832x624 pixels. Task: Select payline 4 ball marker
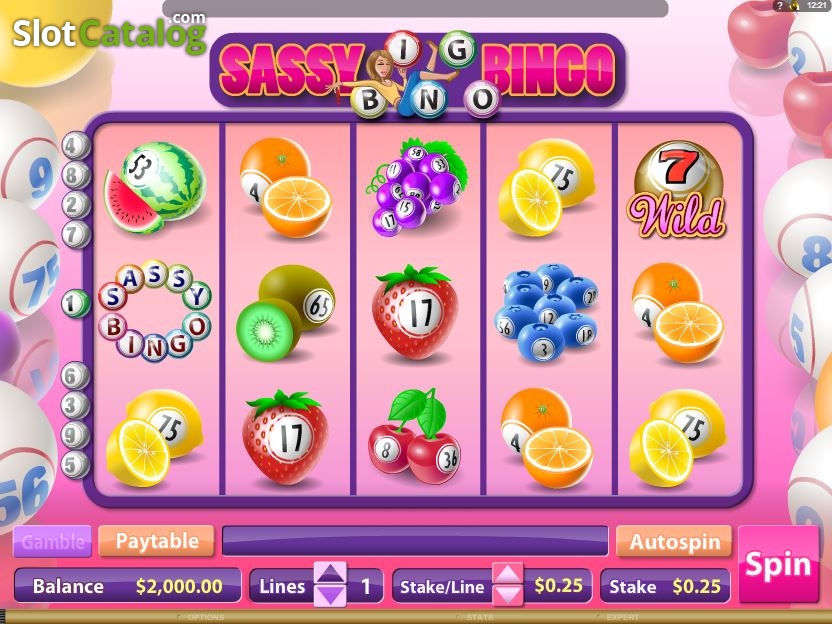(x=75, y=145)
